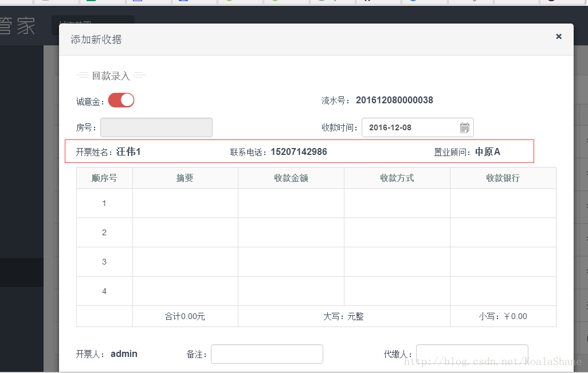588x373 pixels.
Task: Click the issuer name admin
Action: [124, 354]
